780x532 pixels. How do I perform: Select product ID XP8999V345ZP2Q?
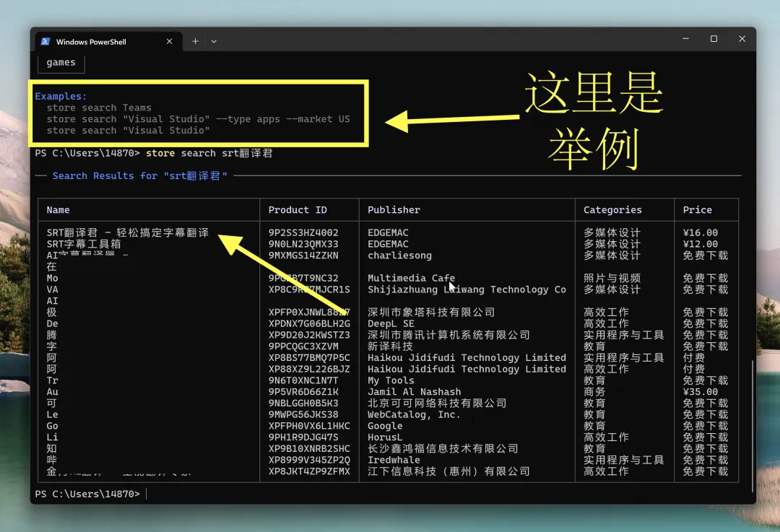click(309, 461)
